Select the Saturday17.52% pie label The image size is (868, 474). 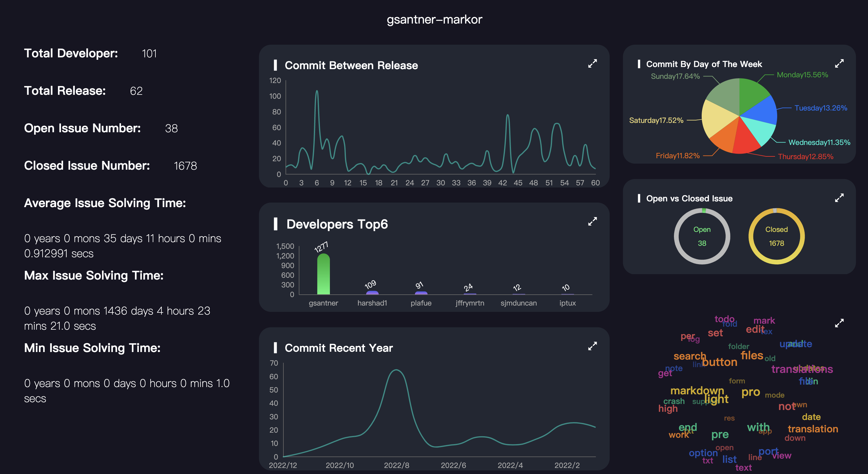coord(656,120)
